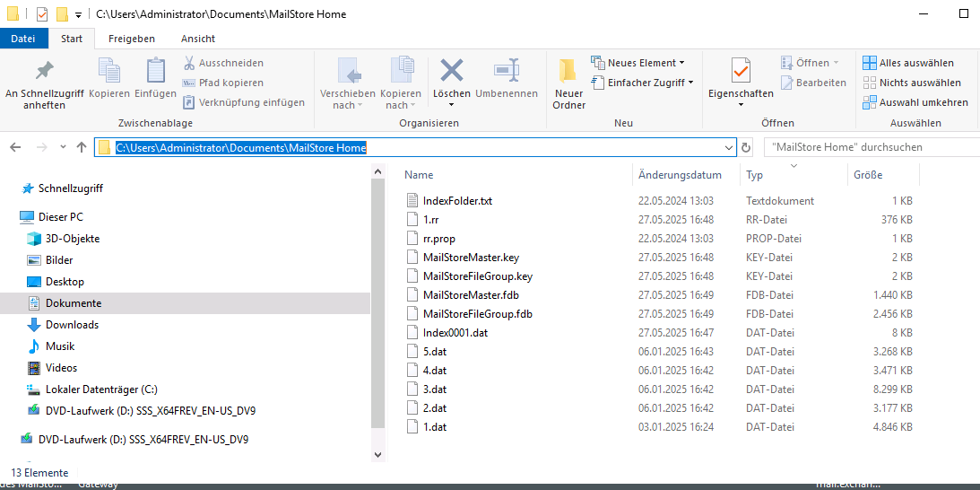Click the "MailStore Home" durchsuchen search box
980x490 pixels.
point(872,148)
